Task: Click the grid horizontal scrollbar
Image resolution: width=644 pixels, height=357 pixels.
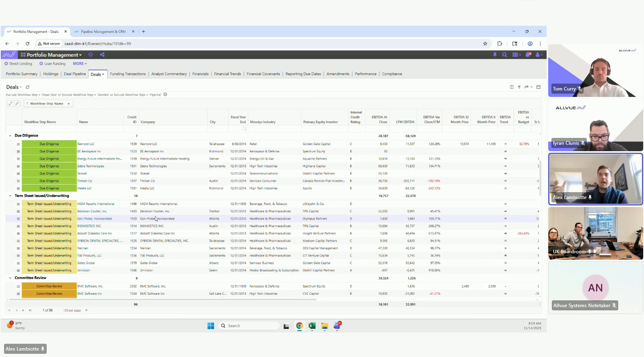Action: pyautogui.click(x=163, y=299)
